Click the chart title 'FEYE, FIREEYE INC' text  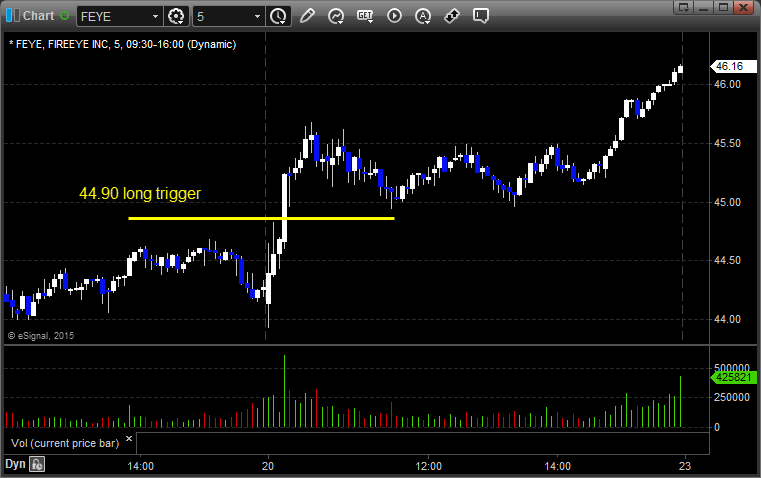click(x=62, y=44)
